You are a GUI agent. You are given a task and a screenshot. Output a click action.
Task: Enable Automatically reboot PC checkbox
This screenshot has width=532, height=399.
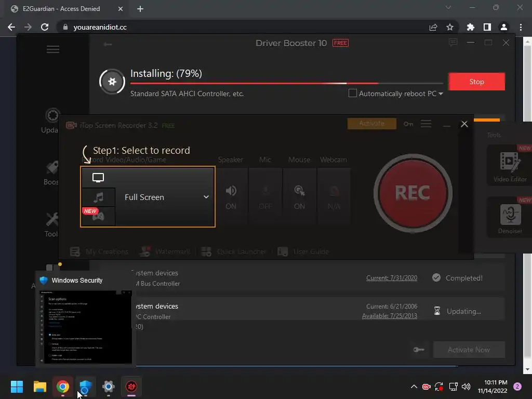click(x=353, y=93)
